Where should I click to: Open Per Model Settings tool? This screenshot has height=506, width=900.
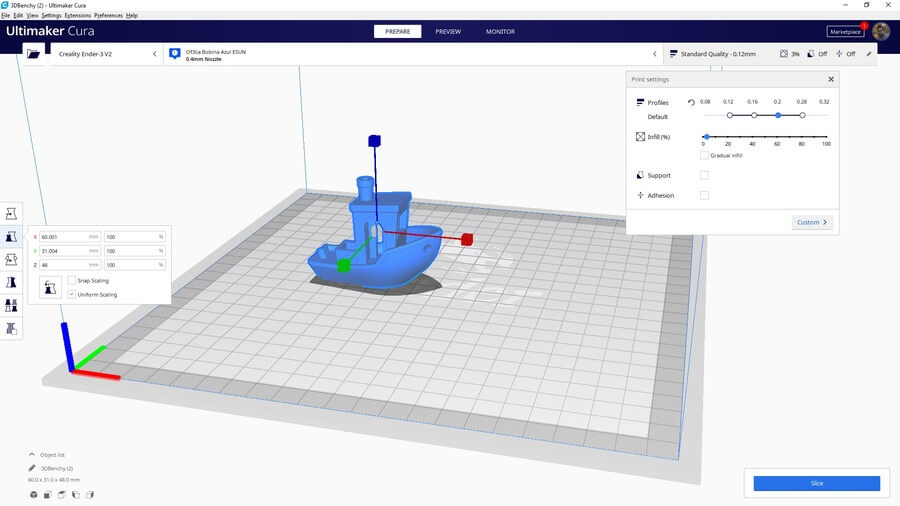coord(11,306)
